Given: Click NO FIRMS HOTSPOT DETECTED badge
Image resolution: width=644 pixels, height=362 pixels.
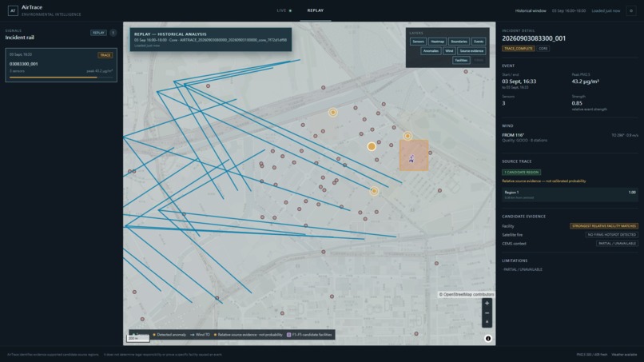Looking at the screenshot, I should point(611,235).
